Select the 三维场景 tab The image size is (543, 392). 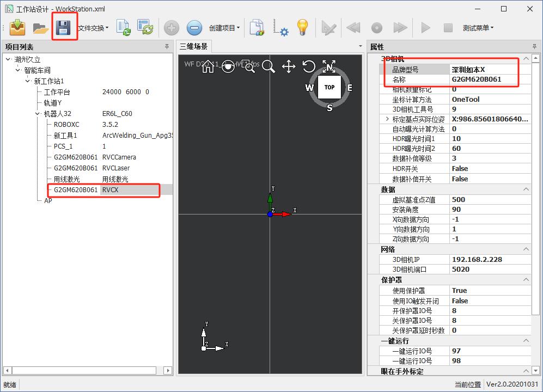pos(193,47)
